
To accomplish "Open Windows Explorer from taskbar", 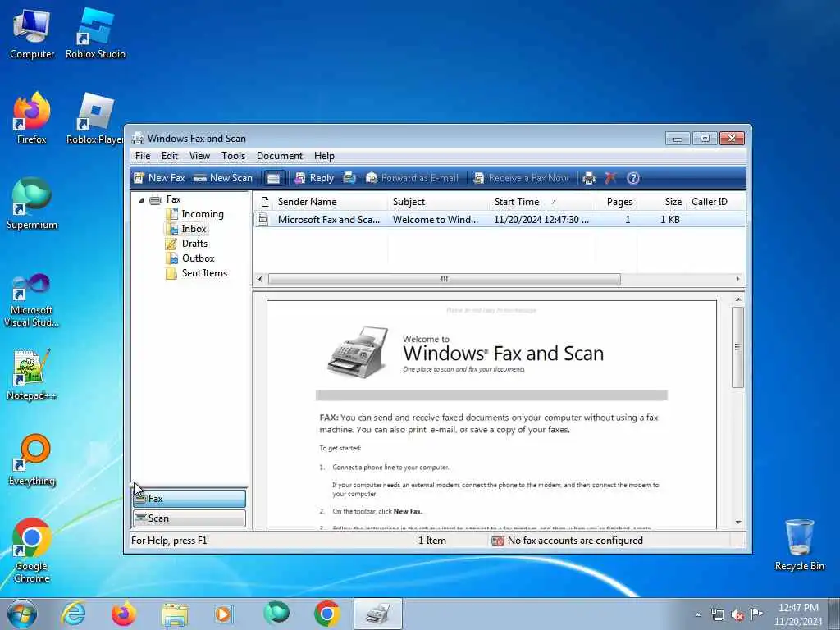I will point(175,614).
